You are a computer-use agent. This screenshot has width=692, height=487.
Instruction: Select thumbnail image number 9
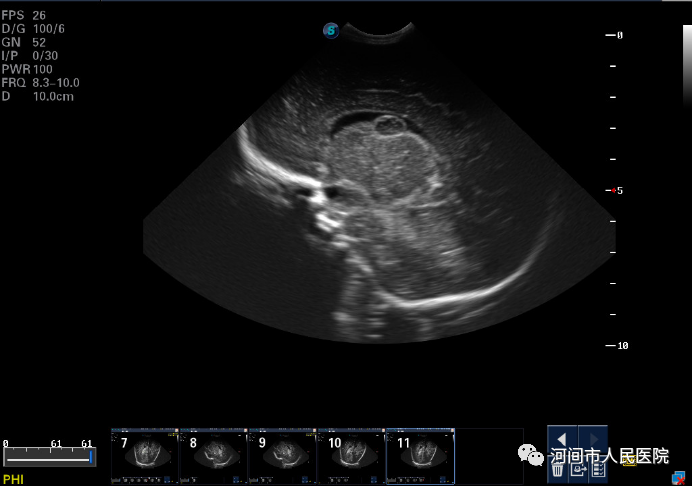[x=282, y=455]
